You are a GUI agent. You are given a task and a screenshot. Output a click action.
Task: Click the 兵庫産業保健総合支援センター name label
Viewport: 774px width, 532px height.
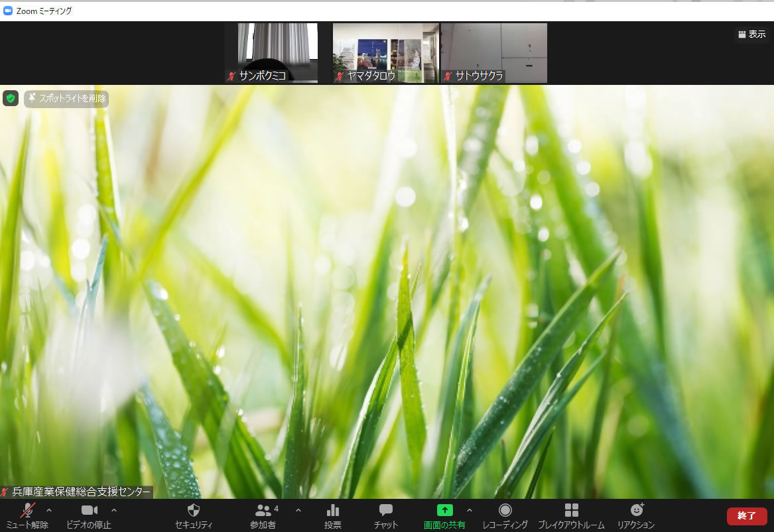point(81,492)
